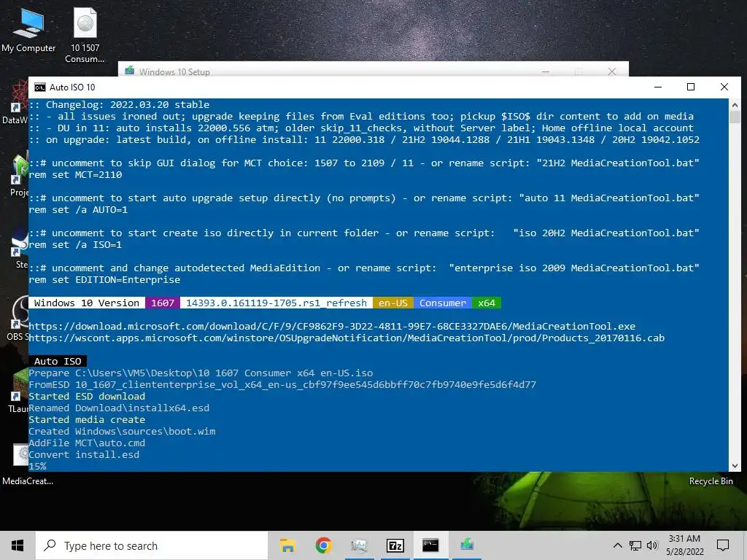The height and width of the screenshot is (560, 747).
Task: Open the notification center icon
Action: click(723, 545)
